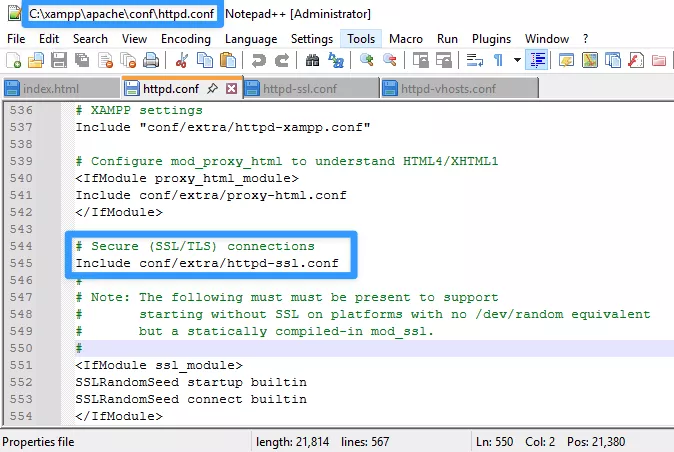Open the Macro menu
The height and width of the screenshot is (452, 674).
coord(406,39)
